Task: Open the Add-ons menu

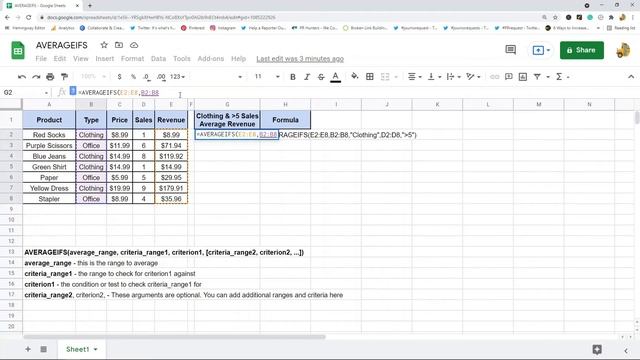Action: pyautogui.click(x=211, y=59)
